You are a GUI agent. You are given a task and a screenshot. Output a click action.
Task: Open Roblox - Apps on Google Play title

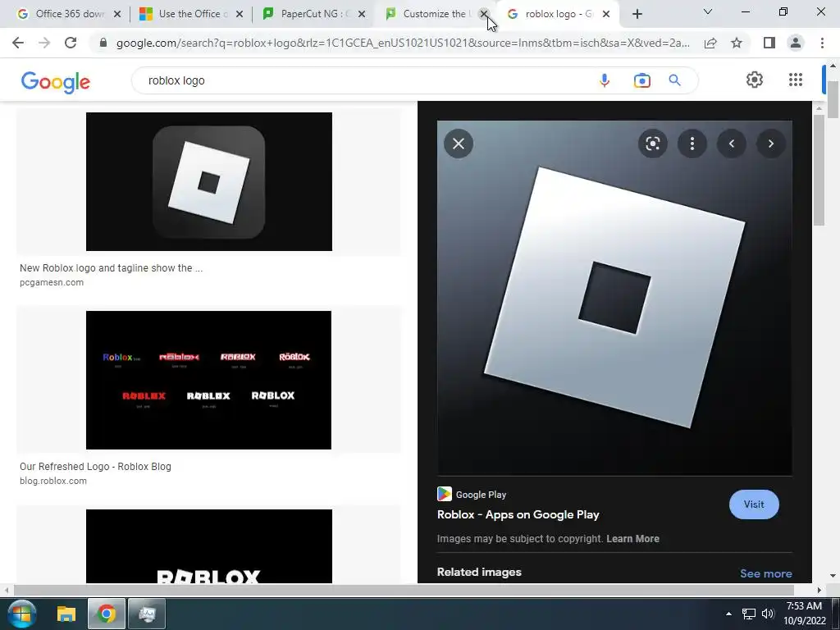coord(518,515)
